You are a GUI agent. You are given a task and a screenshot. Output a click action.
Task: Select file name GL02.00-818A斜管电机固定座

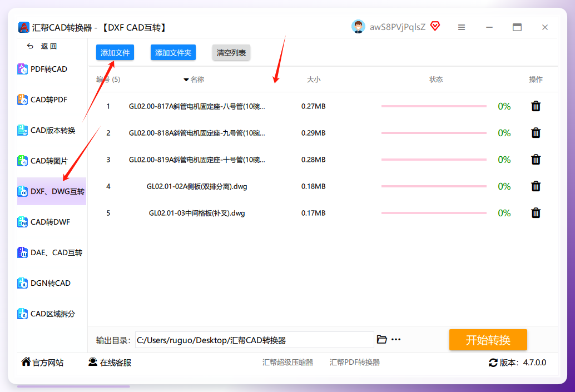(x=197, y=133)
